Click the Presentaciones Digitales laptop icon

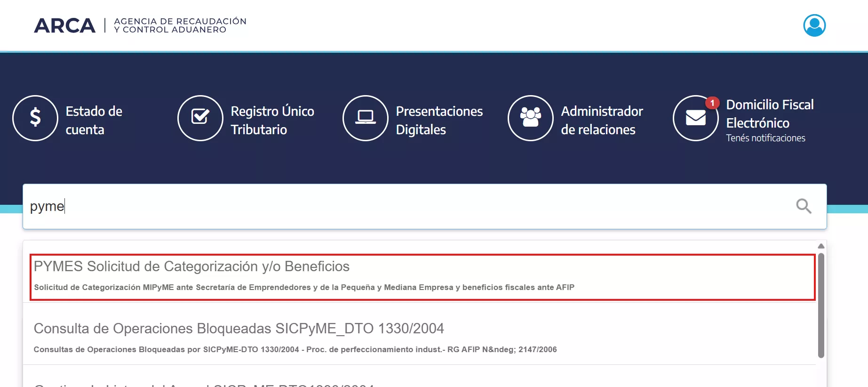(366, 118)
